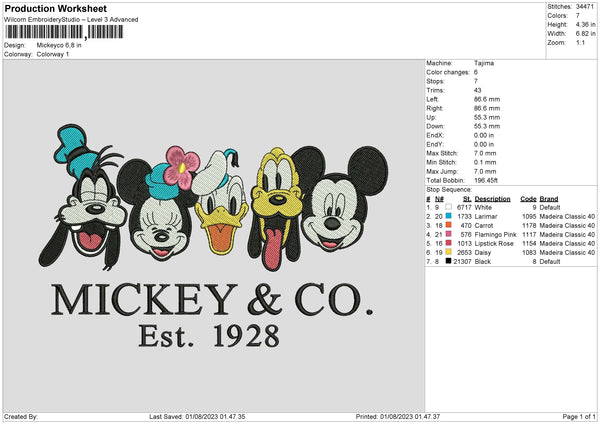Select the Flamingo Pink color swatch
Screen dimensions: 600x424
click(448, 234)
